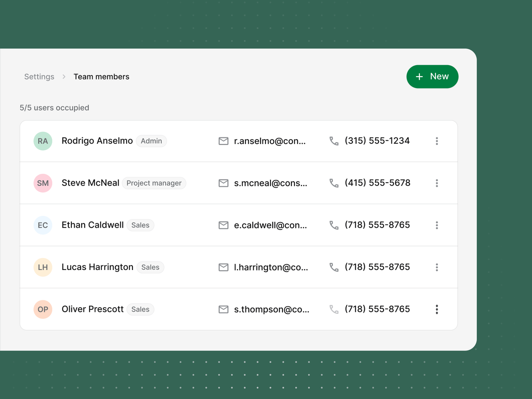Select the name Oliver Prescott
Screen dimensions: 532x399
(x=93, y=309)
